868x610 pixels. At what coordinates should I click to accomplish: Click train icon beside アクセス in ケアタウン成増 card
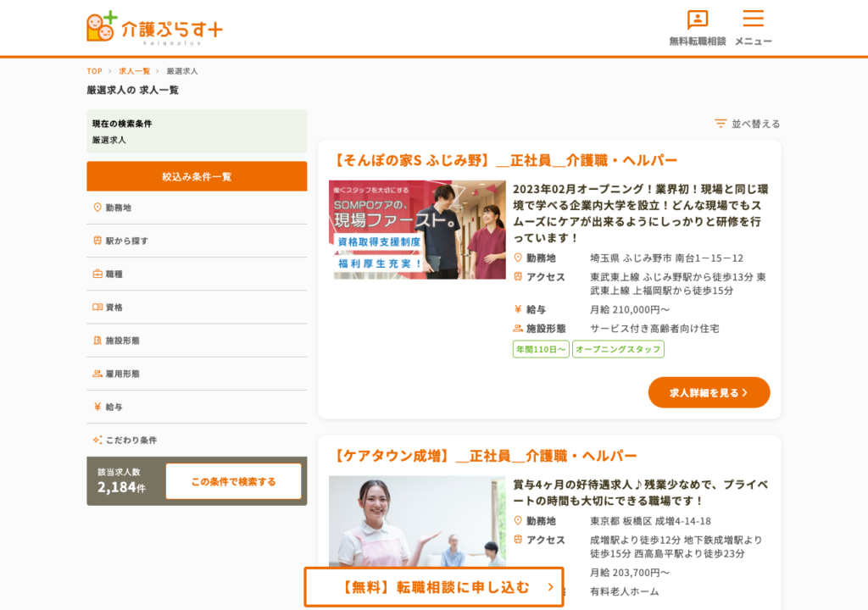(x=518, y=539)
